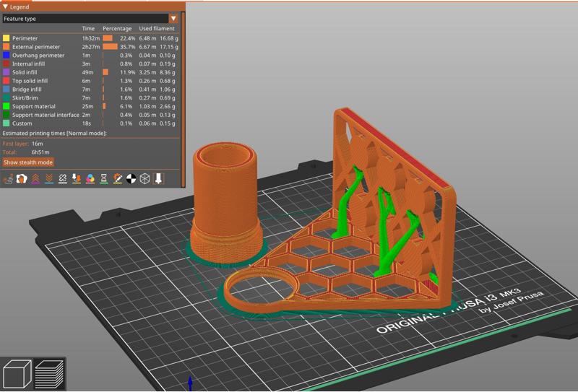
Task: Toggle Deretractions visibility icon
Action: point(49,179)
